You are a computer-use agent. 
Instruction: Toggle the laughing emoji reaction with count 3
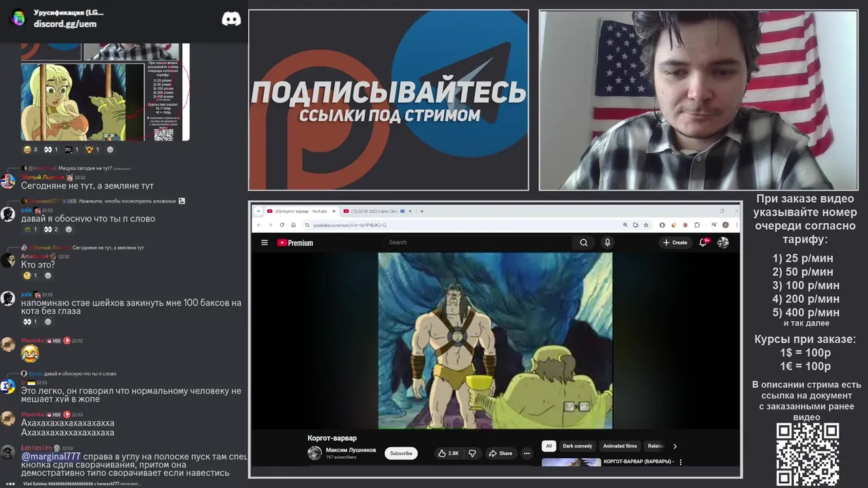tap(31, 150)
